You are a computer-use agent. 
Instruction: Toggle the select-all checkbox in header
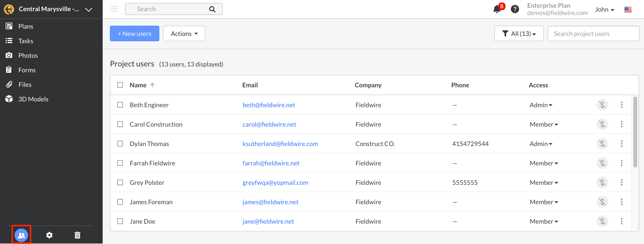coord(120,85)
